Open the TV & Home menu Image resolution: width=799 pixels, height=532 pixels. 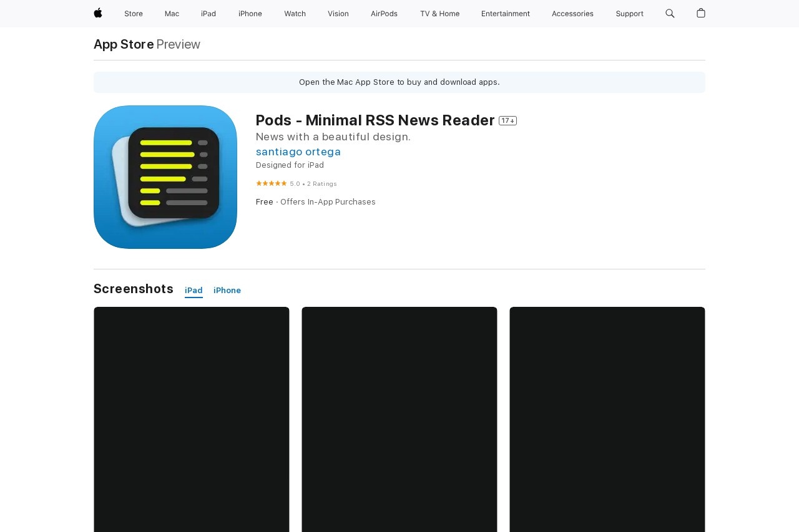[439, 14]
